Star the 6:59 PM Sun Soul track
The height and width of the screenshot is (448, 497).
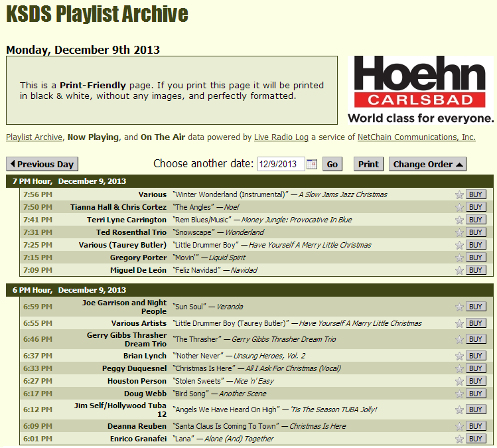click(x=459, y=307)
